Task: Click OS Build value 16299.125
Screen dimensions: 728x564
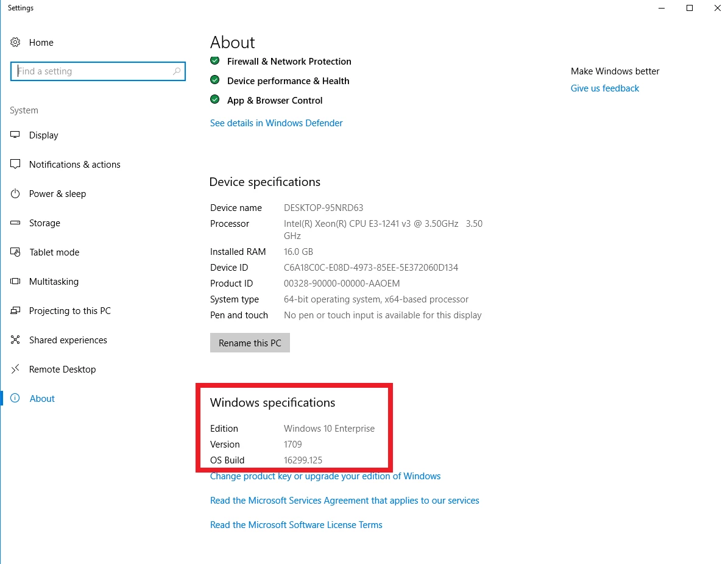Action: 303,460
